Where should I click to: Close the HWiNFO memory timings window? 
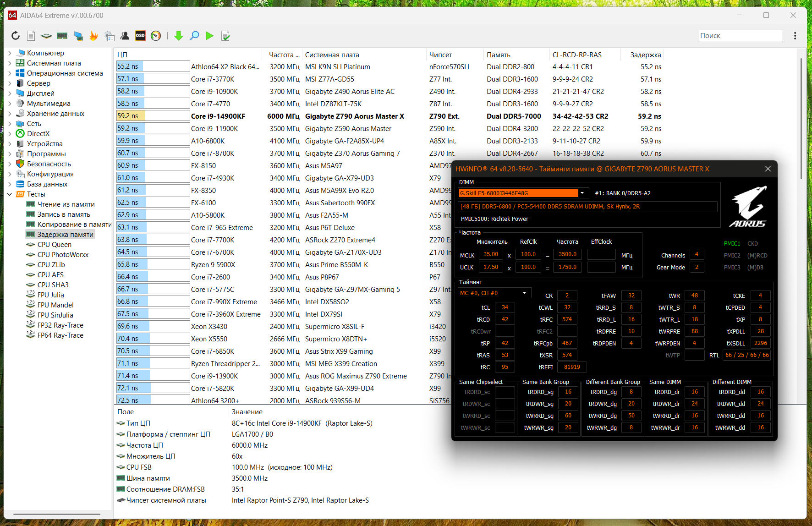click(x=768, y=169)
